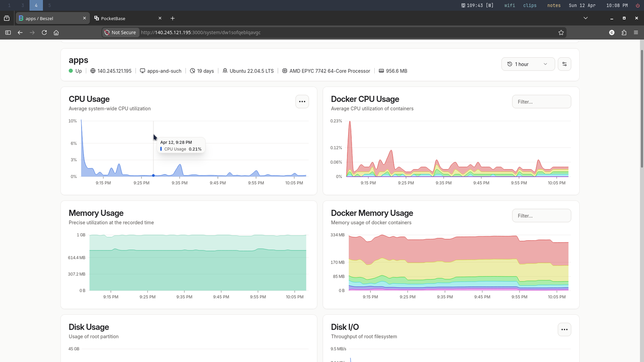Viewport: 644px width, 362px height.
Task: Open the browser hamburger menu
Action: coord(636,32)
